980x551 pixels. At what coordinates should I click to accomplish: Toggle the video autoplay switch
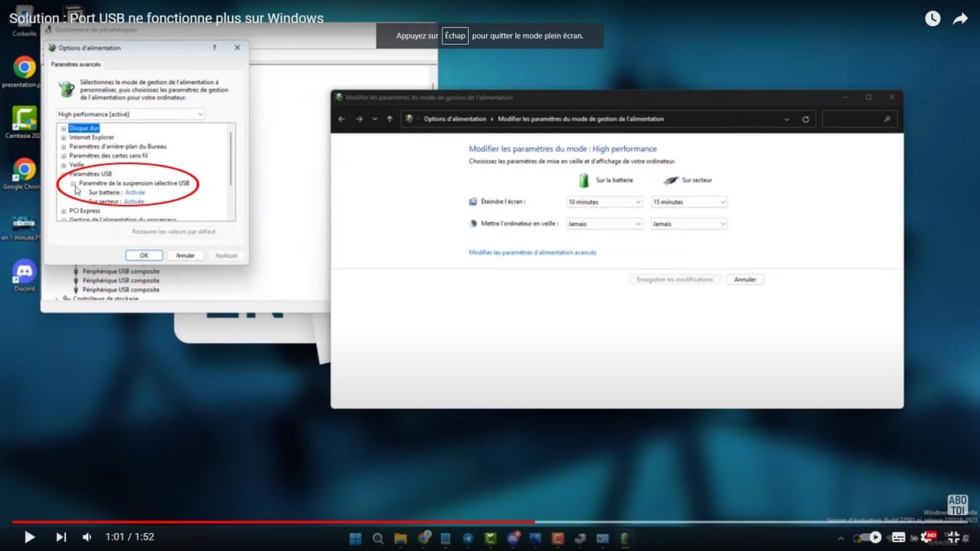click(x=869, y=537)
